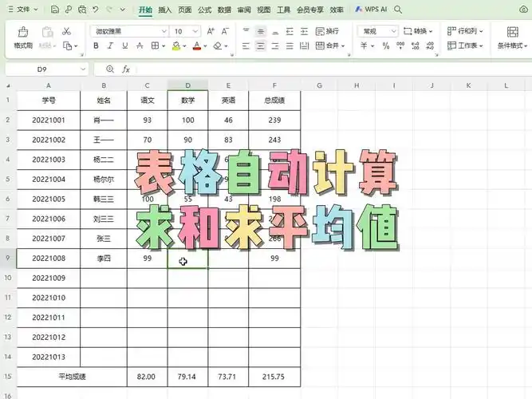
Task: Align text right
Action: [275, 45]
